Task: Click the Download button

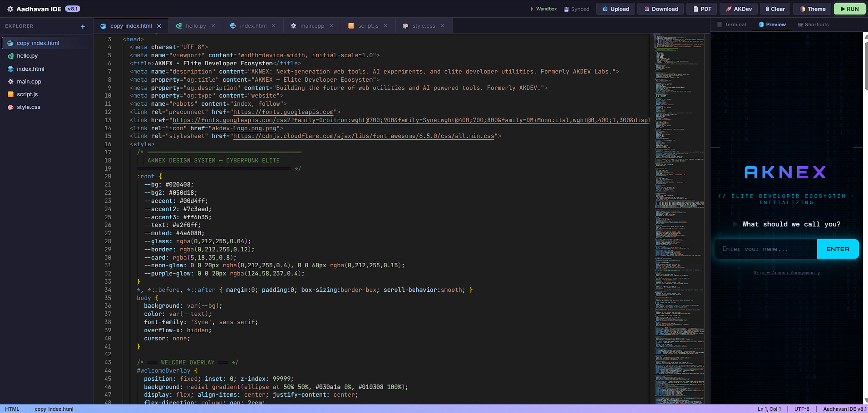Action: tap(661, 9)
